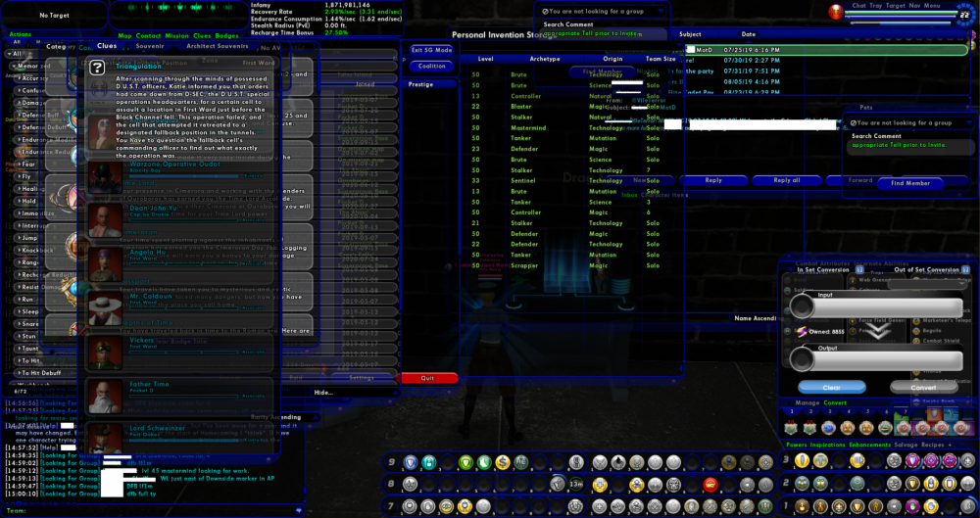
Task: Open the Nav window from the top menu
Action: click(914, 6)
